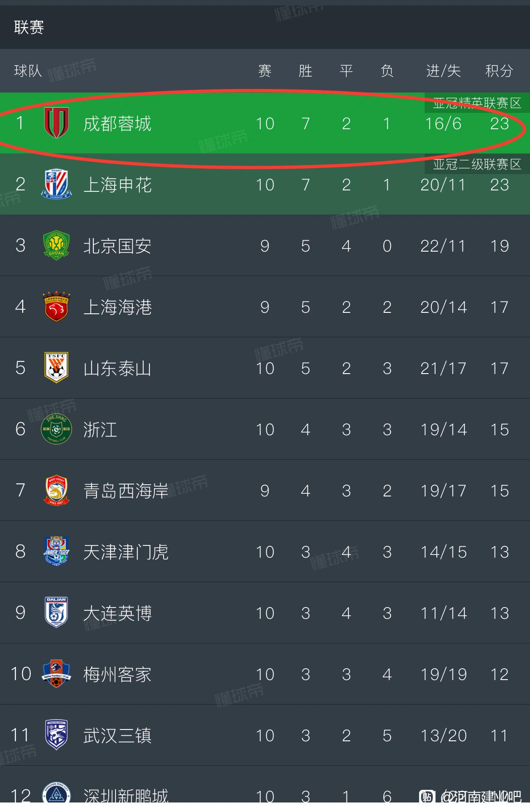The width and height of the screenshot is (530, 812).
Task: Open the 亚冠精英联赛区 label
Action: (x=477, y=103)
